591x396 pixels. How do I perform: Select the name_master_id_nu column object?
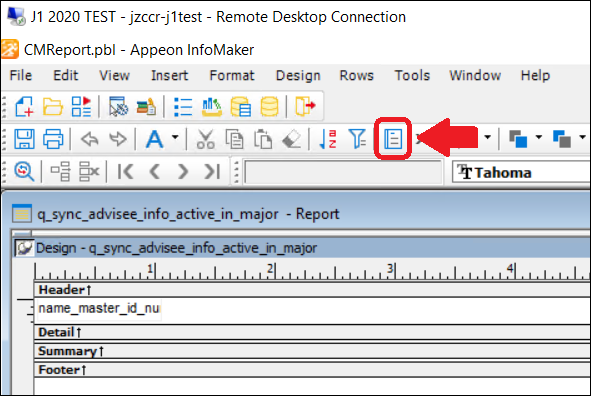(99, 309)
